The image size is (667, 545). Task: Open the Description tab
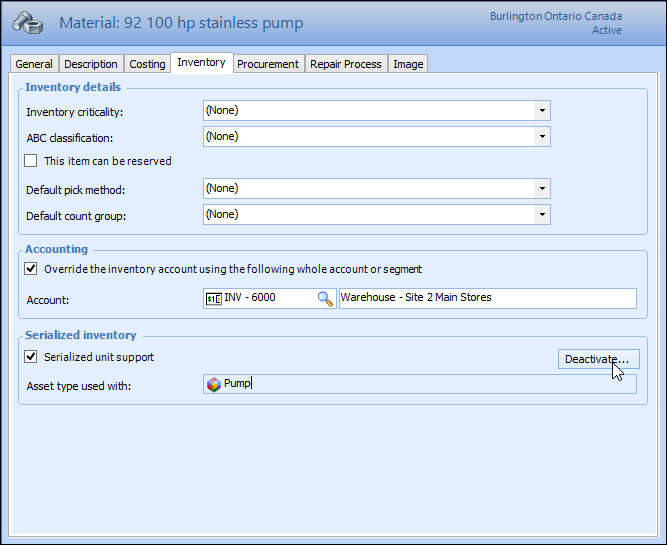point(91,64)
